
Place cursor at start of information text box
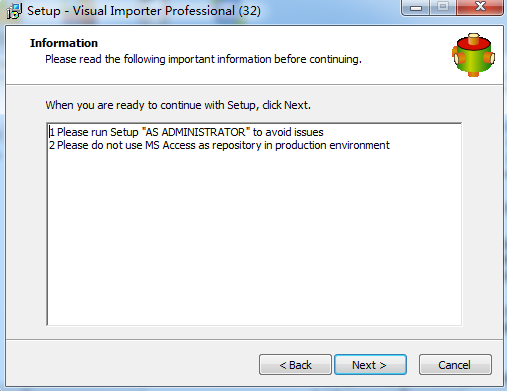(x=50, y=132)
